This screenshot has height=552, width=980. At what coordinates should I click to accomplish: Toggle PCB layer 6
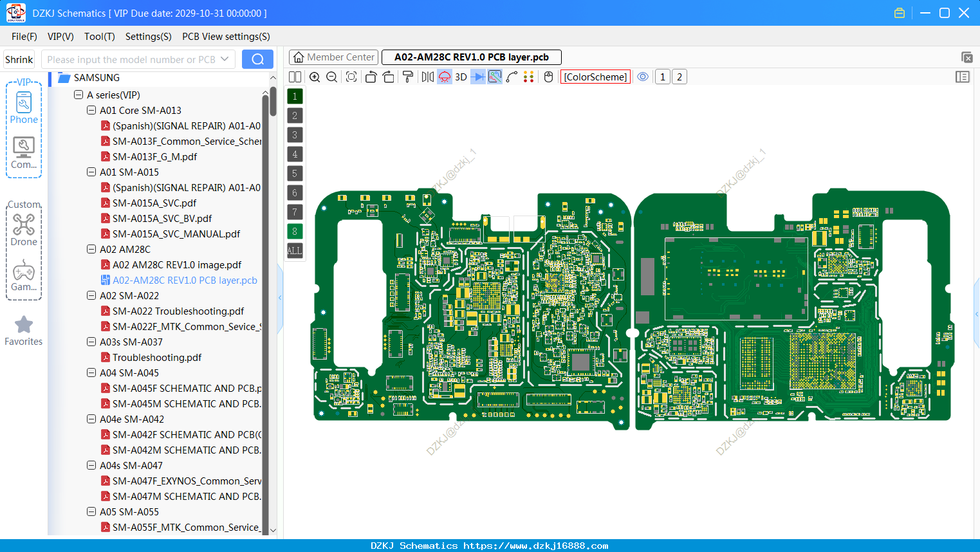tap(295, 193)
